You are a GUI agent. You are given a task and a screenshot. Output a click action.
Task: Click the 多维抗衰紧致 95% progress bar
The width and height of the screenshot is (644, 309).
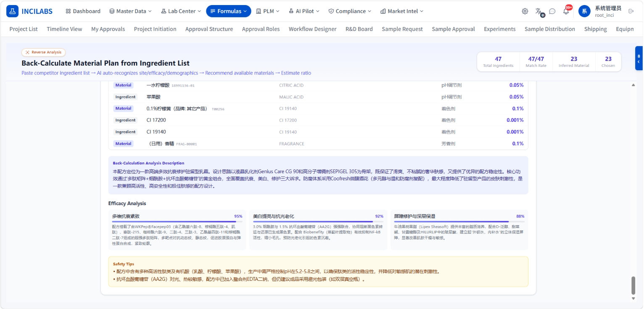(177, 222)
